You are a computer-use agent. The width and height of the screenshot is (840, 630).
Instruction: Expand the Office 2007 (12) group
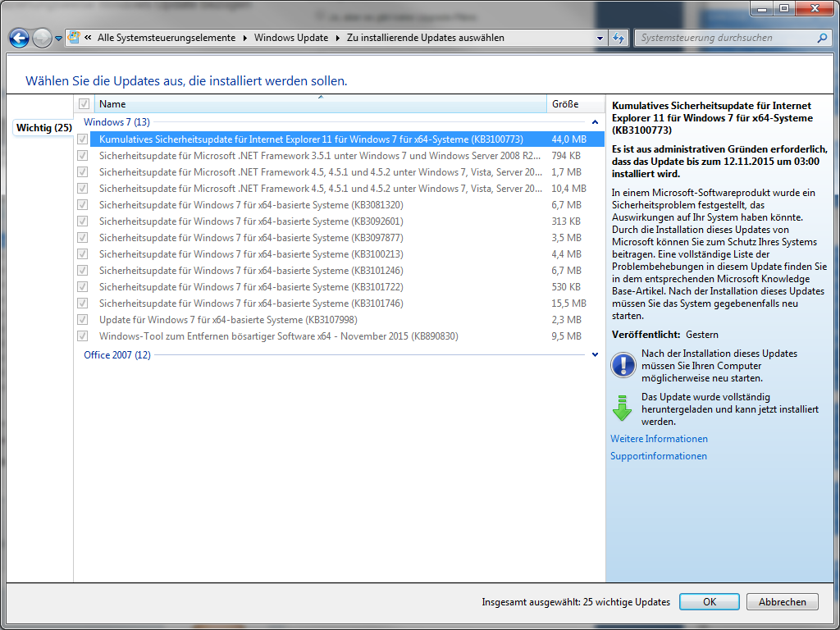click(595, 354)
